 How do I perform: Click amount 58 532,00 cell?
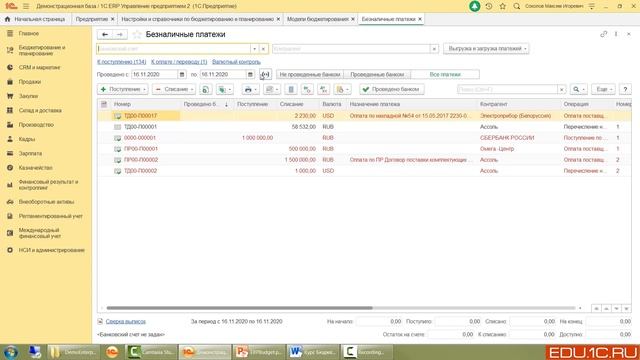(x=304, y=127)
